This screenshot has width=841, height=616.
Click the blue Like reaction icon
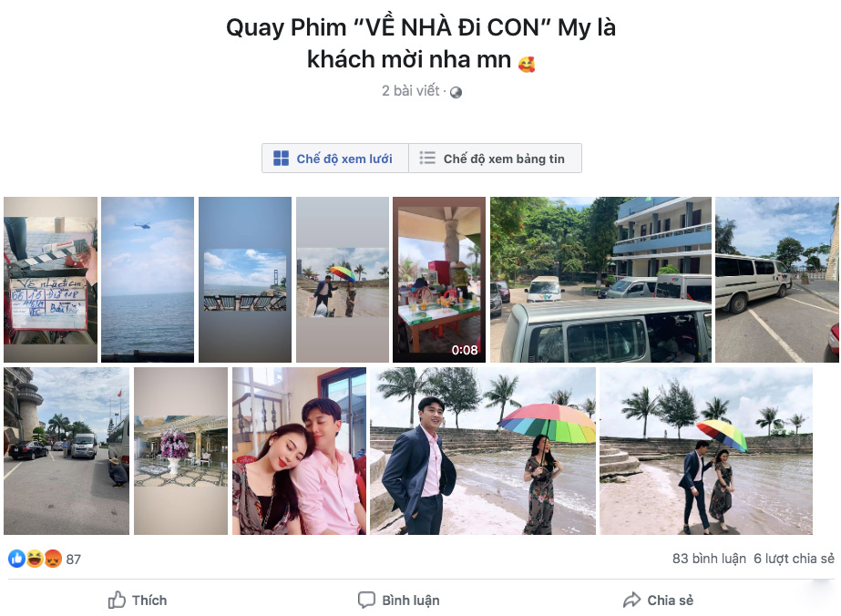point(16,559)
